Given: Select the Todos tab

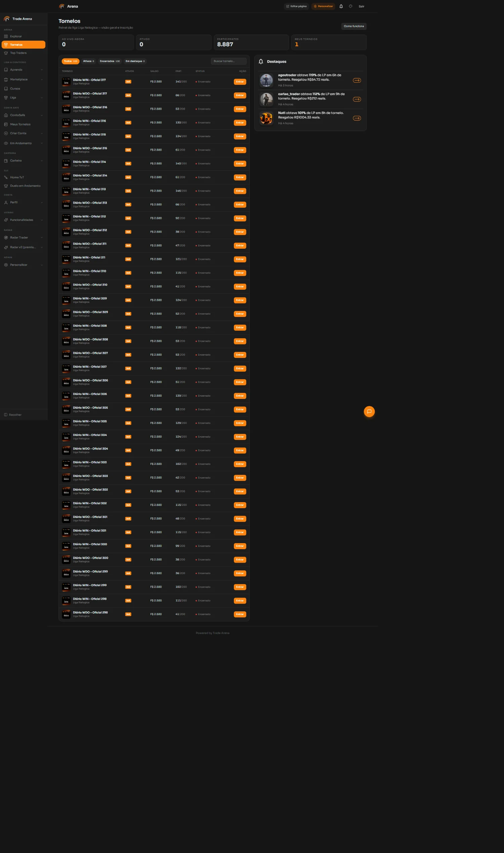Looking at the screenshot, I should pyautogui.click(x=71, y=61).
